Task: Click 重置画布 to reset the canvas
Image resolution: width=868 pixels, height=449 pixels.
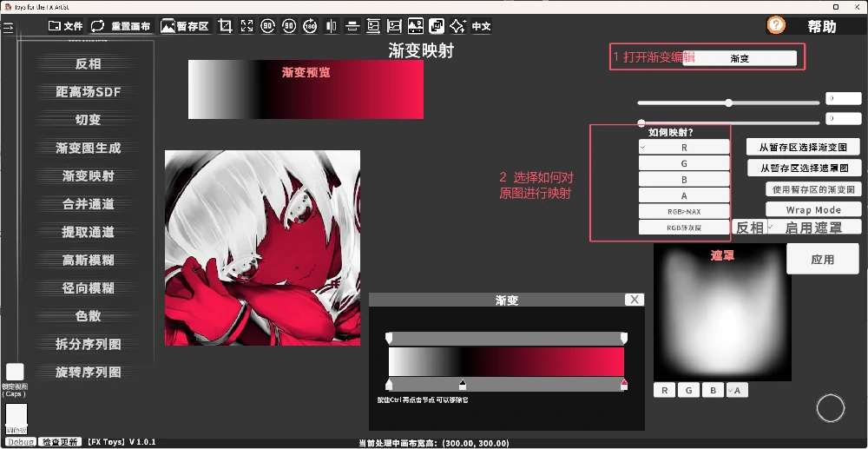Action: point(122,26)
